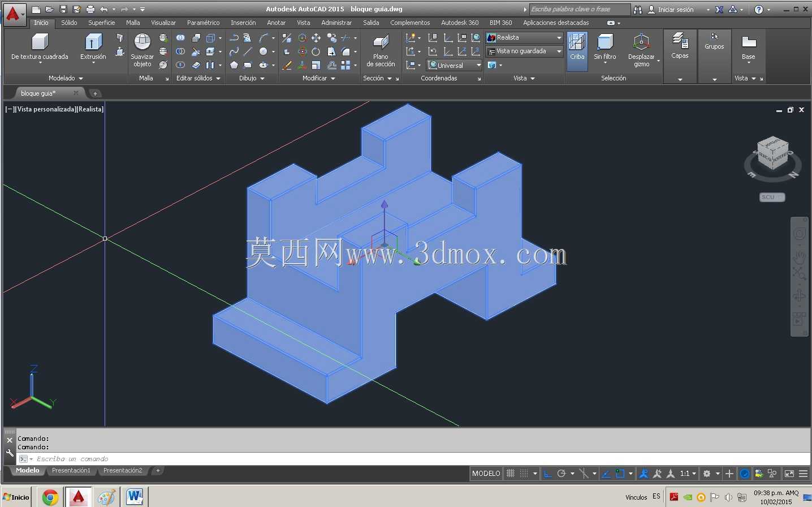Select the Polygon draw tool
This screenshot has width=812, height=507.
coord(234,65)
